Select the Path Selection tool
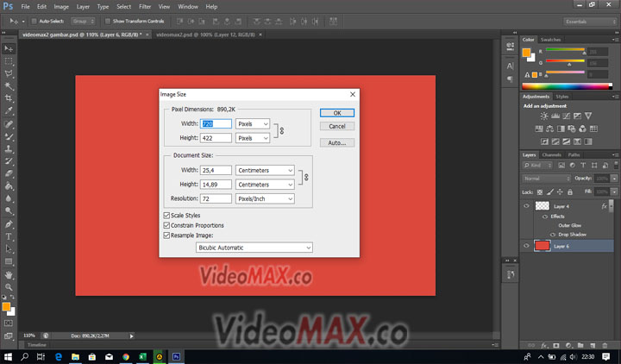 pos(9,249)
